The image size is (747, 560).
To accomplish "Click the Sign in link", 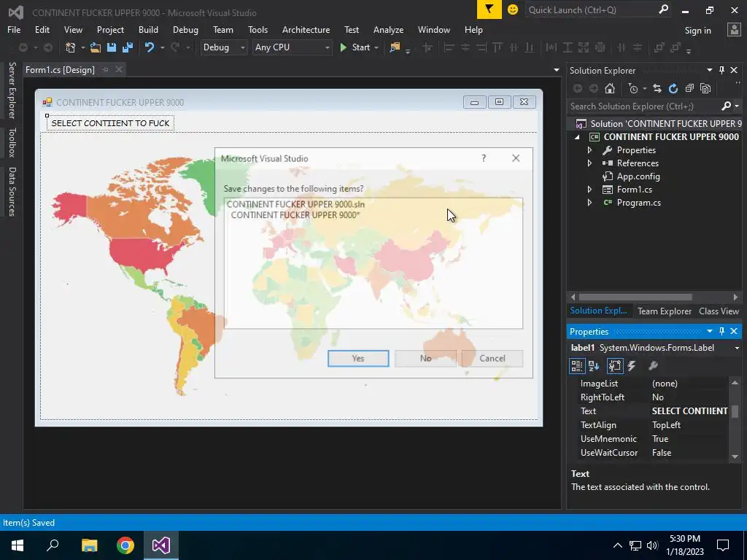I will [697, 30].
